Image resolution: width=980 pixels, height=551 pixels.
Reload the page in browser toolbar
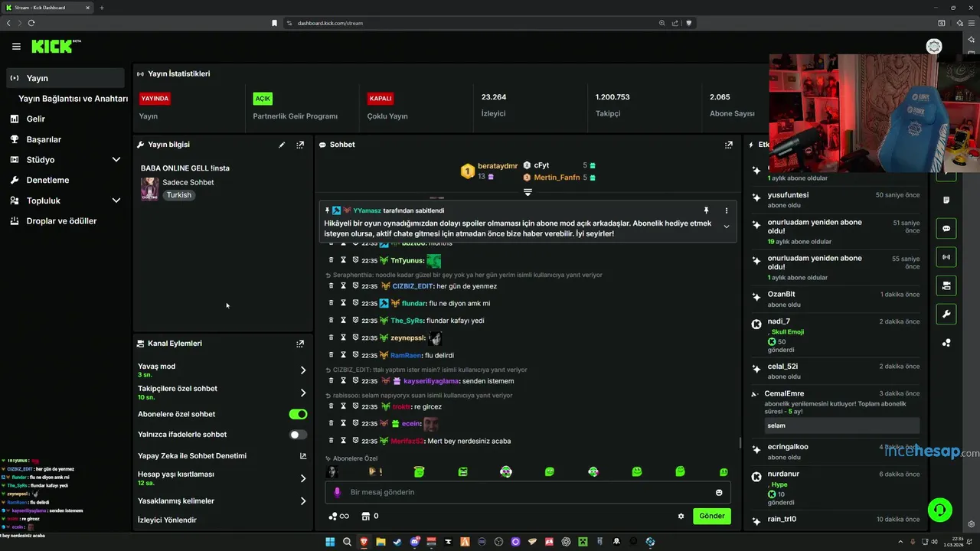31,23
